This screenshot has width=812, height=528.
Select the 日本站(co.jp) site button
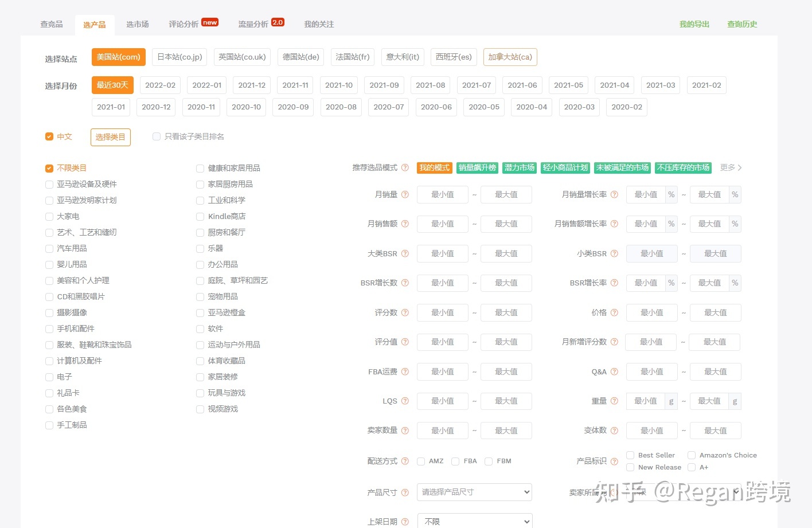(179, 57)
